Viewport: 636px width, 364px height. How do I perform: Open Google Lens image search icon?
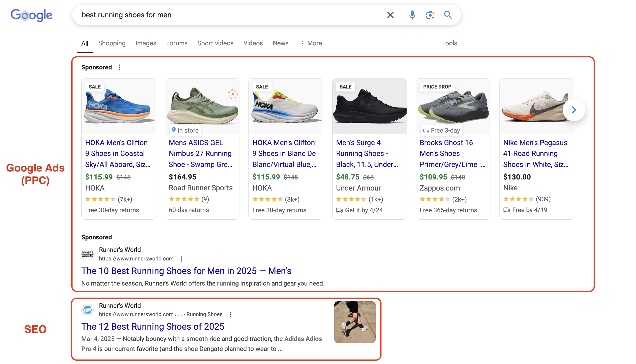430,15
